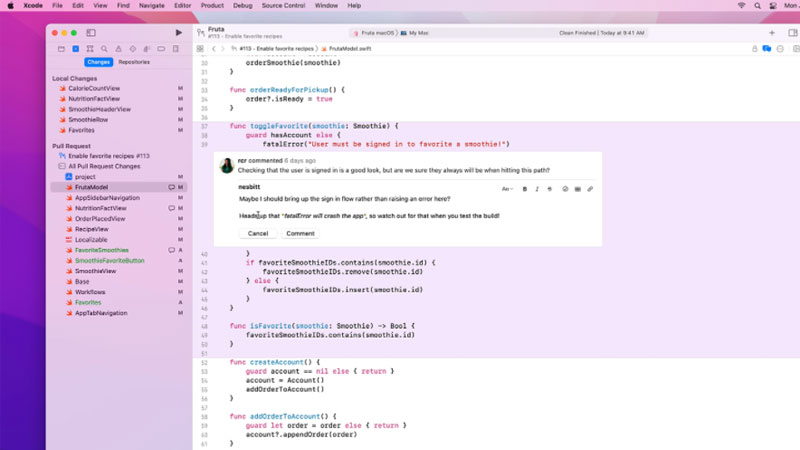Click the plus button in Xcode toolbar

pyautogui.click(x=772, y=33)
